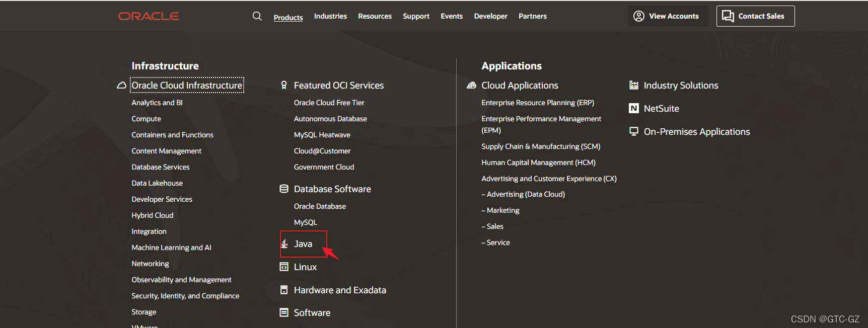Open Supply Chain & Manufacturing (SCM)
Image resolution: width=868 pixels, height=328 pixels.
[x=541, y=146]
